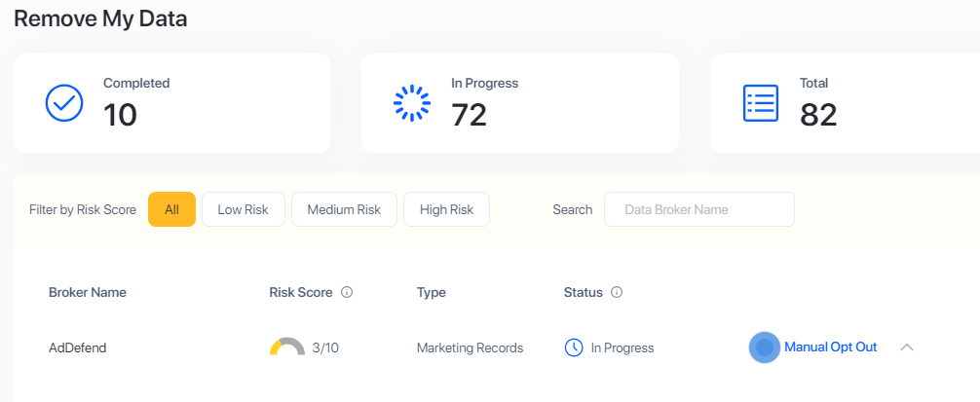Click the Risk Score info icon
The height and width of the screenshot is (402, 980).
(347, 292)
